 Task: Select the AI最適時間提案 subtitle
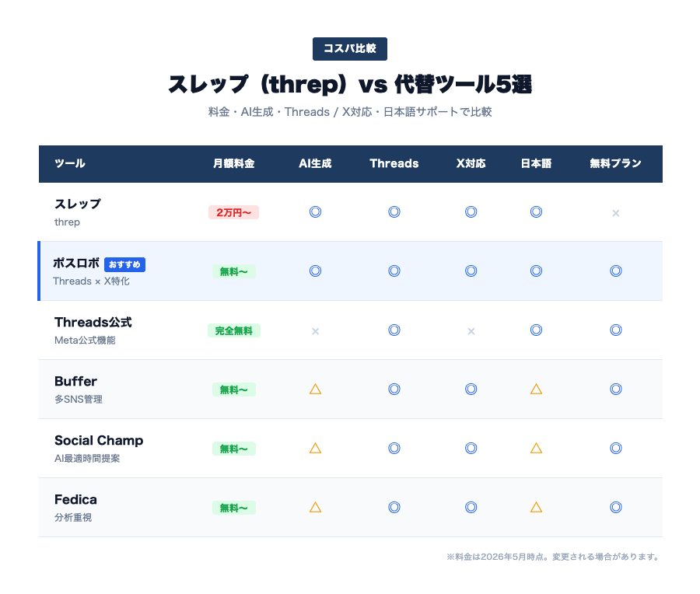click(x=87, y=459)
